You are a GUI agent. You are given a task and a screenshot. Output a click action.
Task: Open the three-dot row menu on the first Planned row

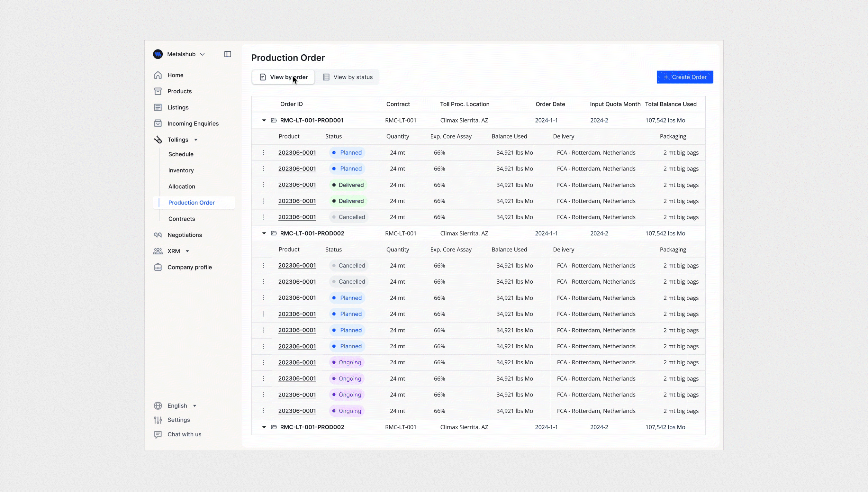tap(264, 152)
